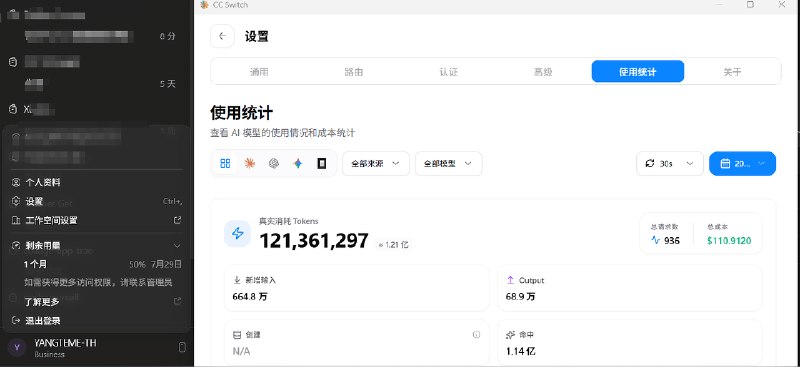
Task: Filter usage by the black square app icon
Action: tap(322, 163)
